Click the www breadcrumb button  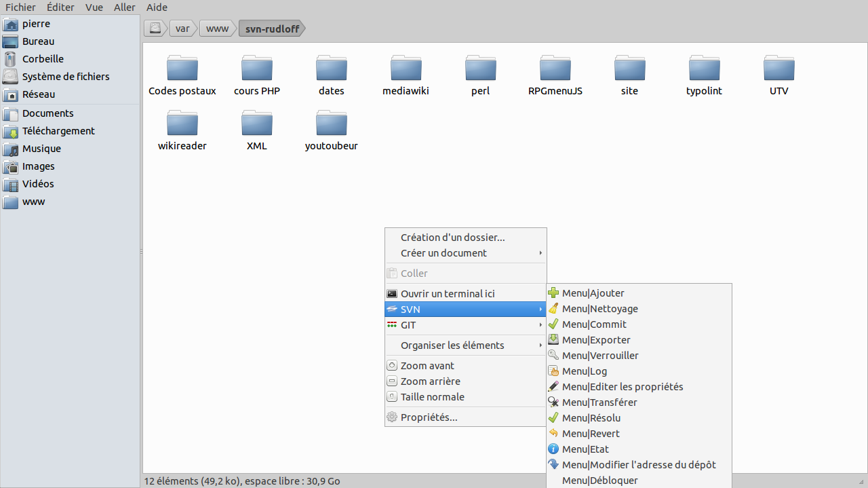(x=217, y=29)
